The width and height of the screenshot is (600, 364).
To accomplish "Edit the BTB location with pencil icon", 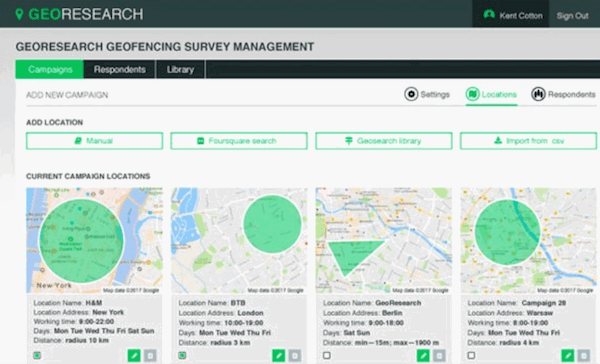I will (x=279, y=356).
